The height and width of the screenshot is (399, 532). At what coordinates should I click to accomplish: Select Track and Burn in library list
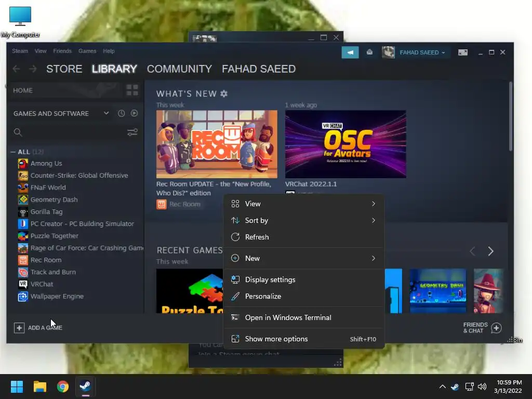[53, 272]
